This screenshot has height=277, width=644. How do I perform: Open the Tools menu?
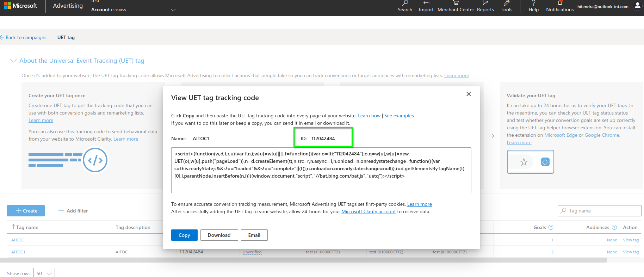pyautogui.click(x=506, y=6)
